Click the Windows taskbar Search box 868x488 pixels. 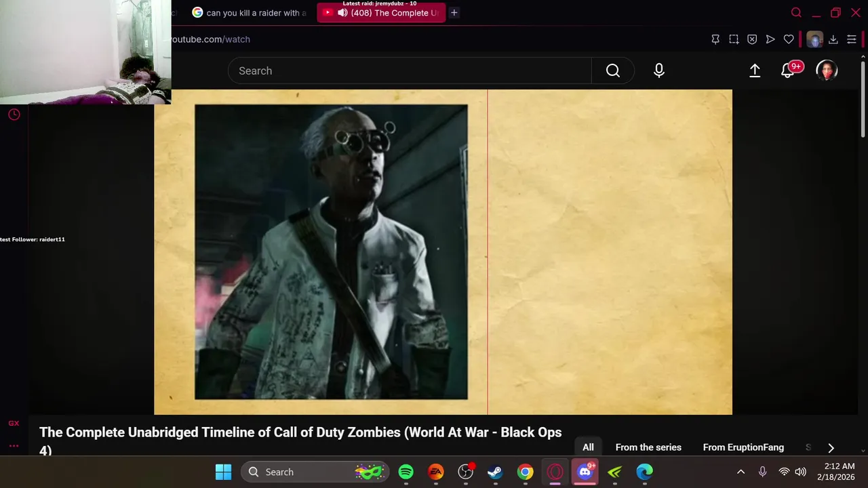coord(316,472)
